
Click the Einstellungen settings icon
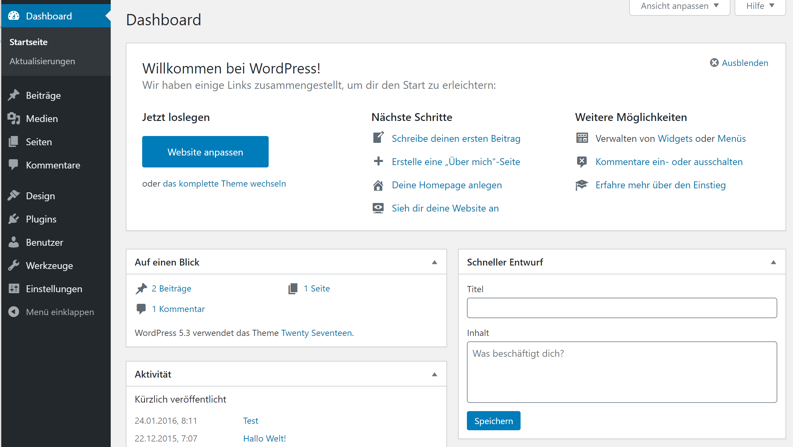[14, 289]
